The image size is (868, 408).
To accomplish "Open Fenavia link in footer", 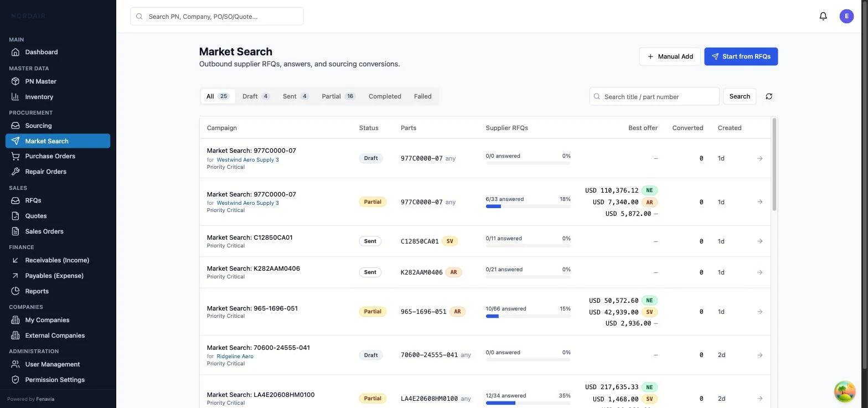I will pyautogui.click(x=45, y=399).
